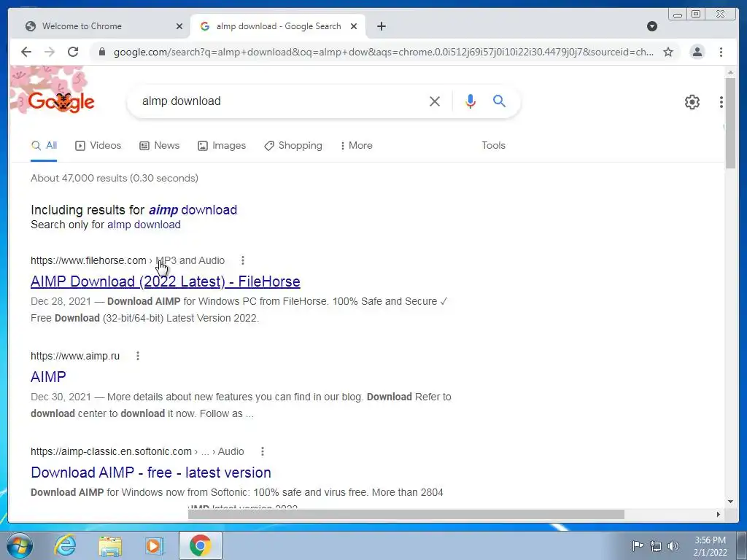Open Google apps dots beside gear
This screenshot has height=560, width=747.
click(721, 101)
